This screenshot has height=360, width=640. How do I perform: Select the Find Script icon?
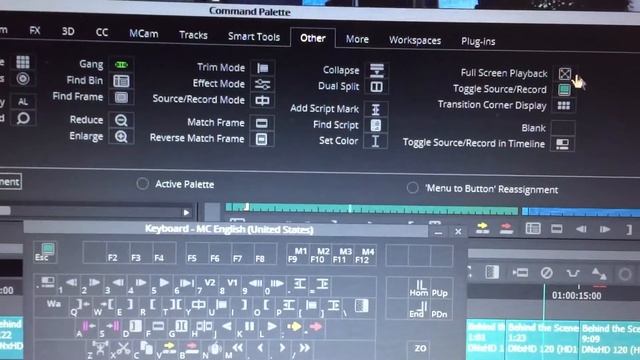376,125
